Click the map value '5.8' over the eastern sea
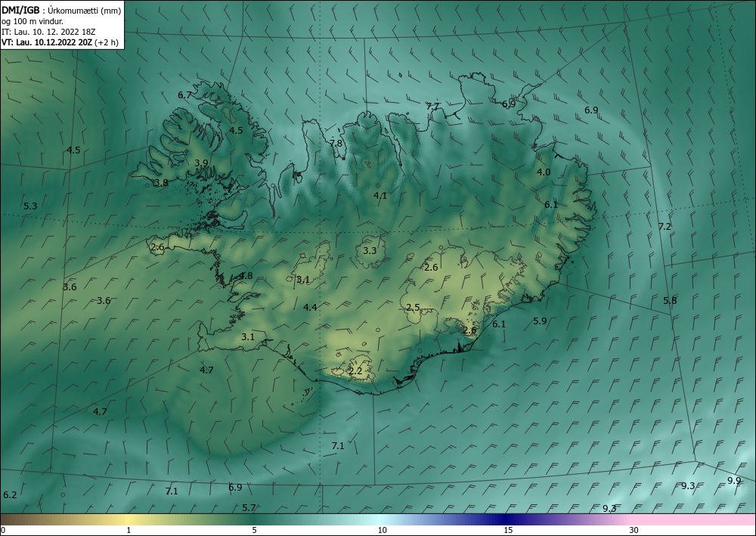The height and width of the screenshot is (536, 756). click(670, 300)
